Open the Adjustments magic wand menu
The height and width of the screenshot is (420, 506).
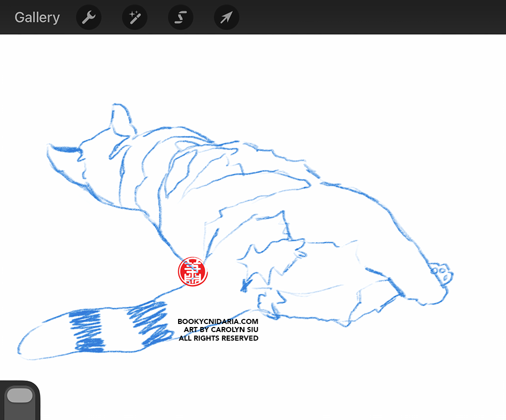135,18
